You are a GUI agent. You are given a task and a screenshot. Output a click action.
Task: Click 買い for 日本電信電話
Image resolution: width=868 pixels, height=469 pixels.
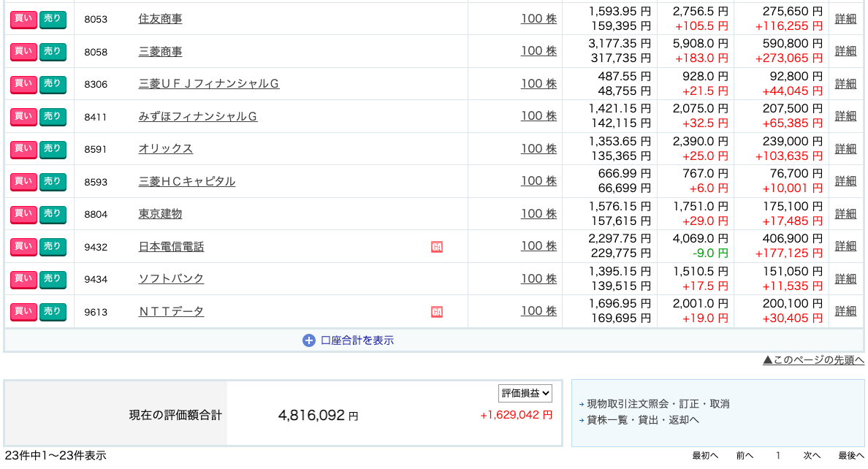click(23, 246)
